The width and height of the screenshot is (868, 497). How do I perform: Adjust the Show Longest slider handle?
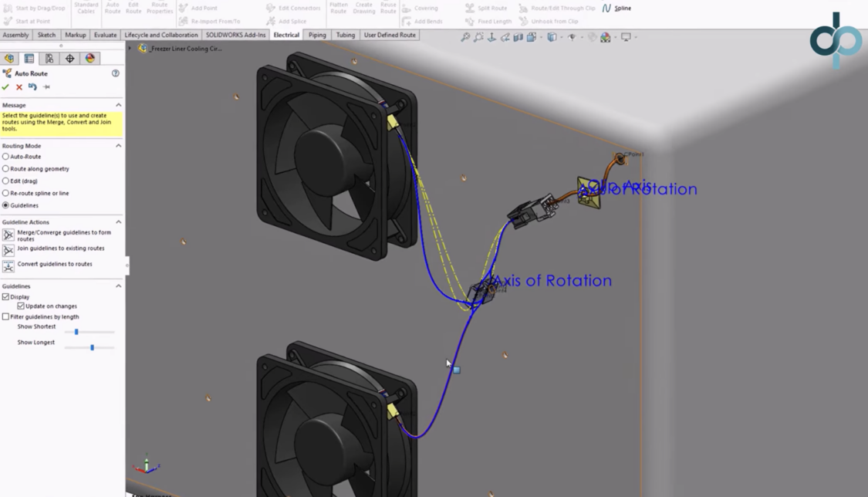92,347
